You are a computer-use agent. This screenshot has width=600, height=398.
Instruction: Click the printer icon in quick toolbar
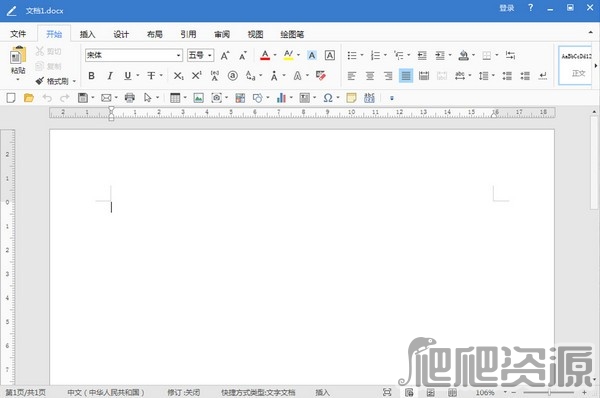(130, 98)
